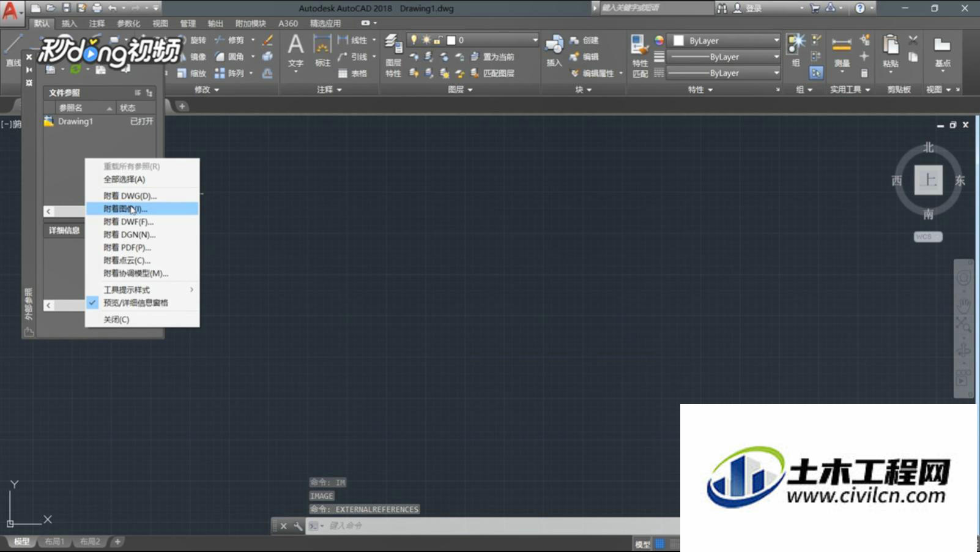980x552 pixels.
Task: Click the Paste (粘贴) icon
Action: click(x=891, y=50)
